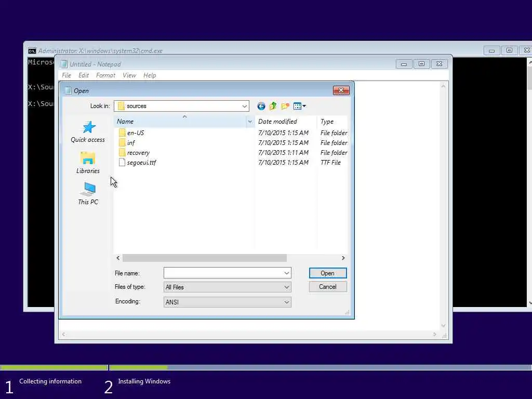Maximize the Notepad window

pos(421,64)
